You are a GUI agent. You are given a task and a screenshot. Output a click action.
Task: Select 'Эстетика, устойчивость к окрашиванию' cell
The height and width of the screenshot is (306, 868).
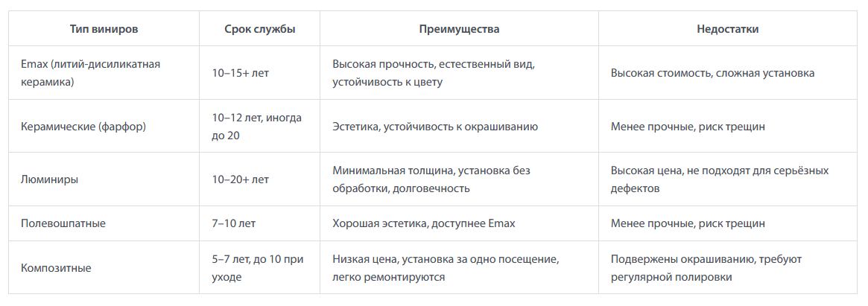pyautogui.click(x=459, y=126)
